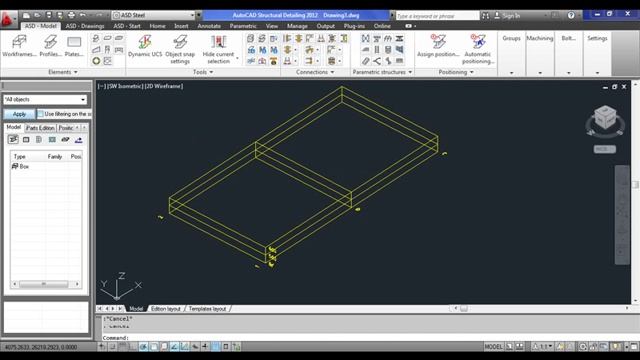Screen dimensions: 640x360
Task: Expand the Elements panel arrow
Action: click(x=76, y=72)
